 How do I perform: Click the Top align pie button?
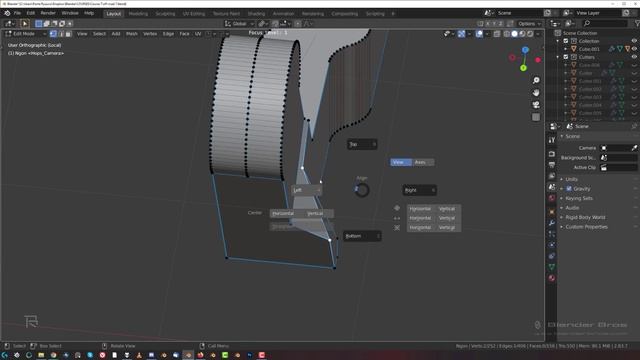click(362, 144)
